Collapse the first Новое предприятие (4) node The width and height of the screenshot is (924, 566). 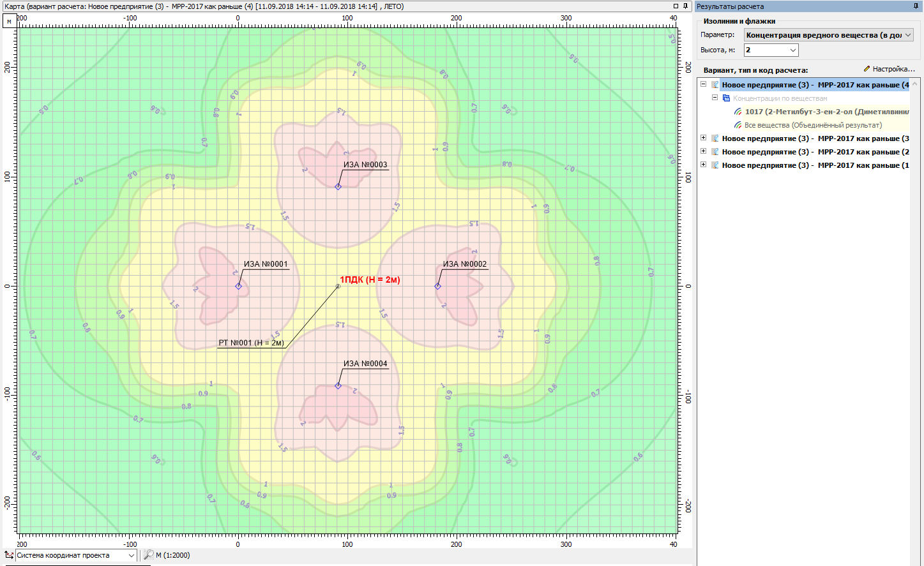point(703,84)
